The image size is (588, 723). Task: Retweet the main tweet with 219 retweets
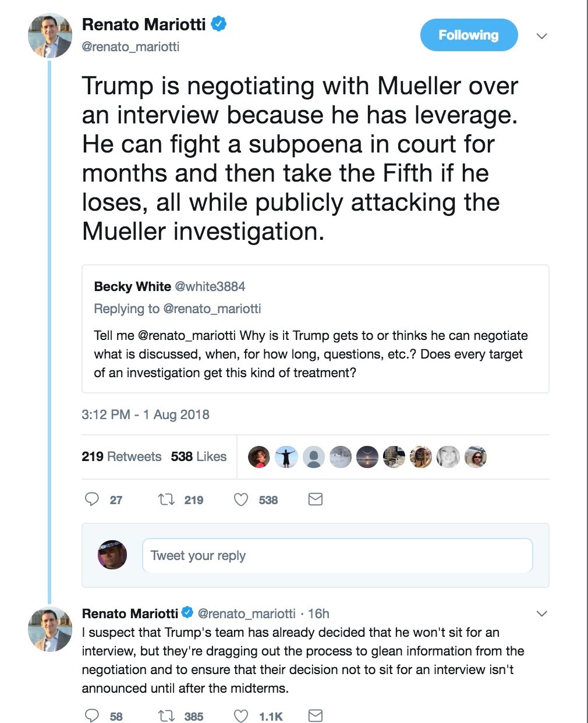pos(167,499)
